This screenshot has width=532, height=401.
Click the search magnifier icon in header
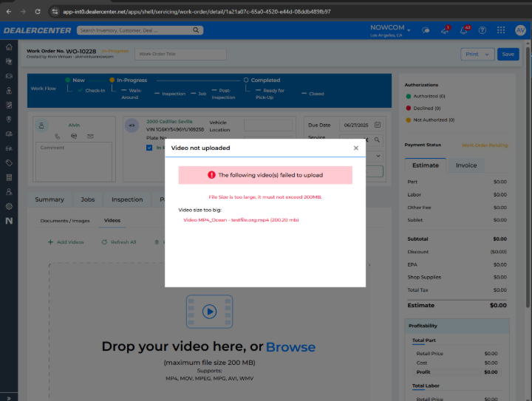[196, 30]
